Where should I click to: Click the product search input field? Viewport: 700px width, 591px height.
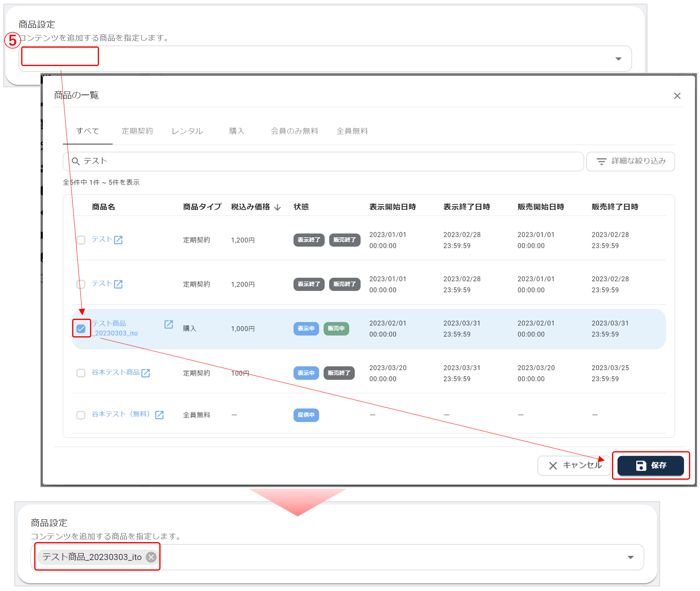pyautogui.click(x=326, y=161)
